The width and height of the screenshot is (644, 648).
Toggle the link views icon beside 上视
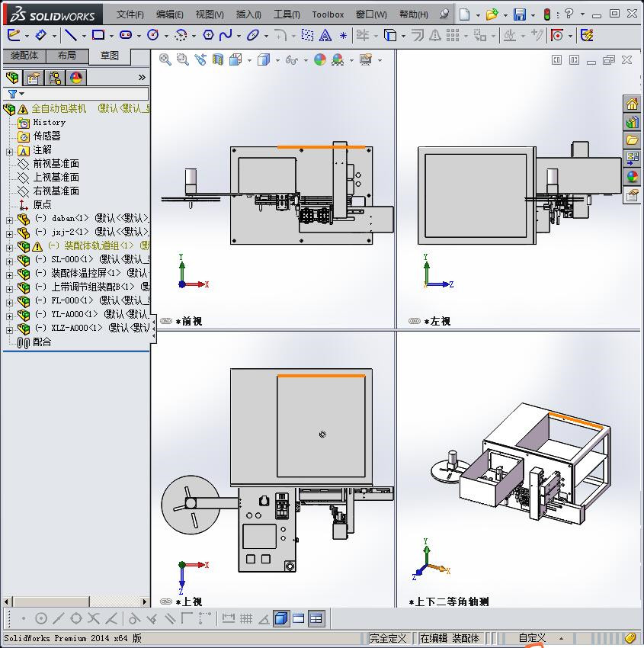pyautogui.click(x=166, y=601)
